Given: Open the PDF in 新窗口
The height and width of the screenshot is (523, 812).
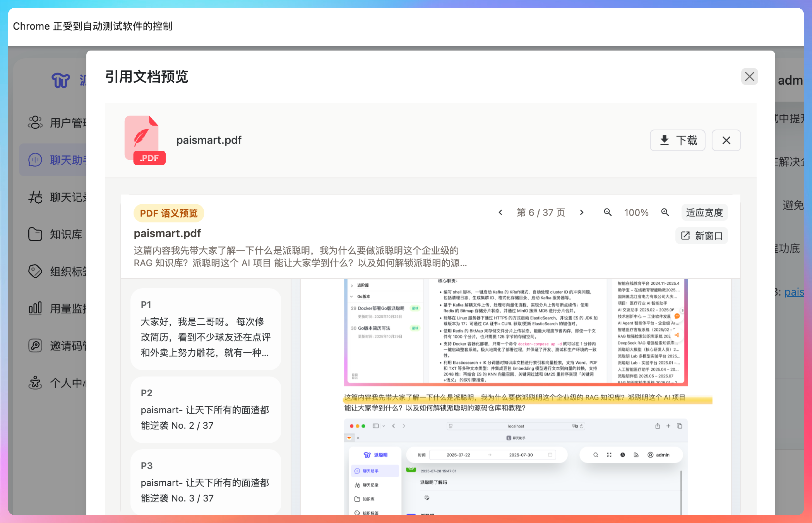Looking at the screenshot, I should pyautogui.click(x=702, y=236).
